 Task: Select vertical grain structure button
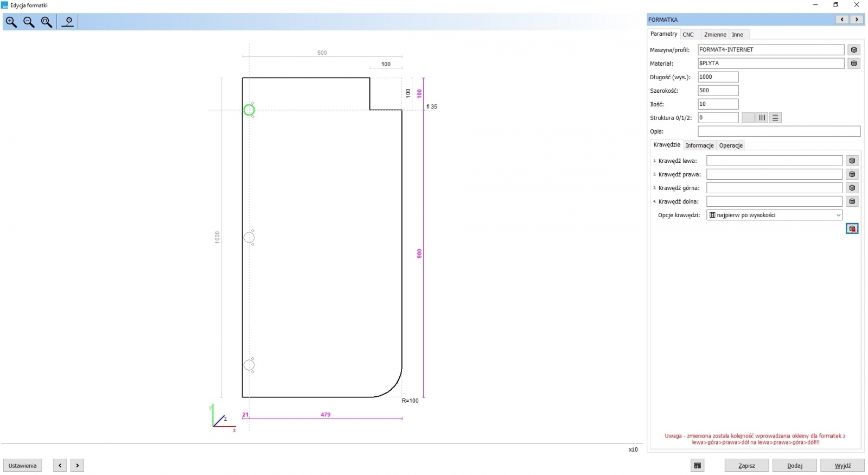[762, 118]
